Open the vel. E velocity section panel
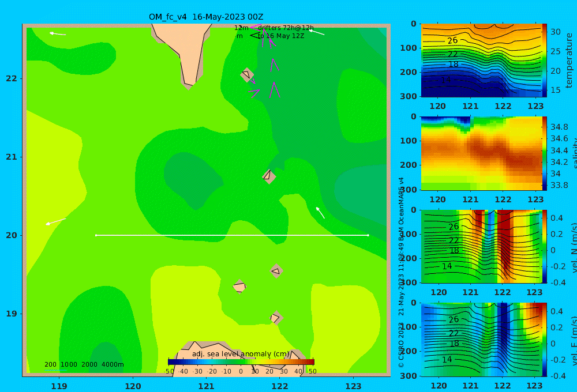This screenshot has width=577, height=392. (x=481, y=340)
